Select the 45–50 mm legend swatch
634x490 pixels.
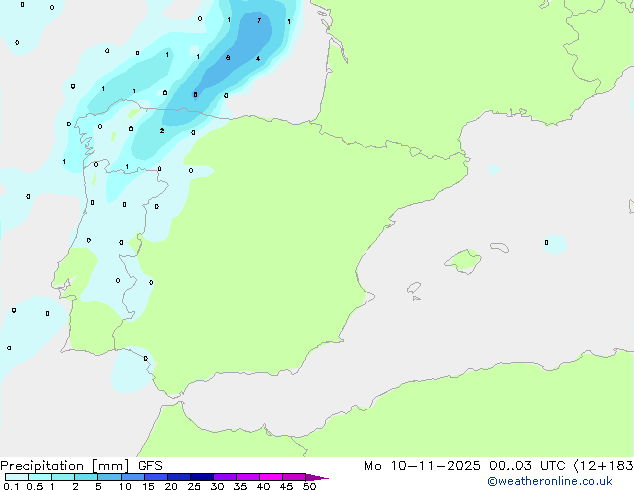point(294,477)
